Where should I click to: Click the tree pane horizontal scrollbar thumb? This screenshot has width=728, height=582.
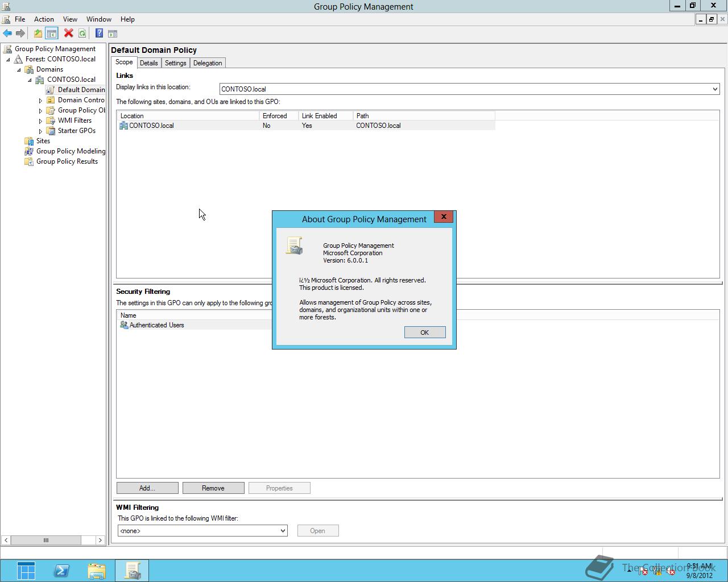pyautogui.click(x=46, y=541)
